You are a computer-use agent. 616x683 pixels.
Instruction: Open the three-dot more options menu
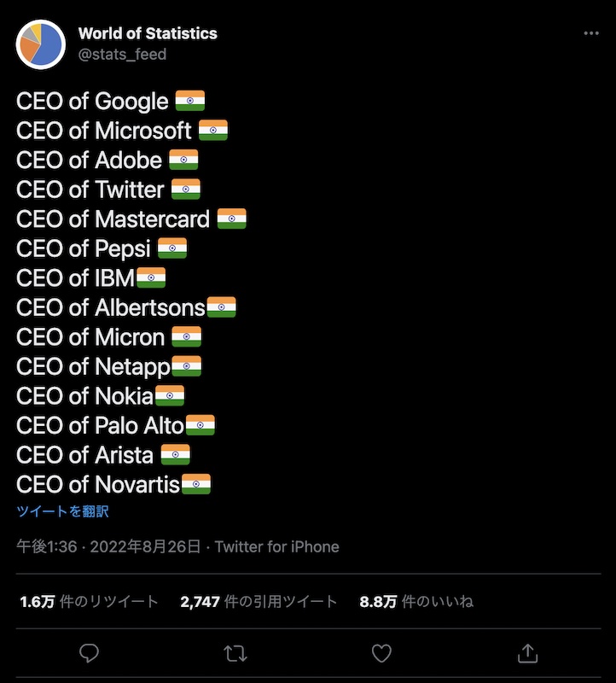pos(591,33)
